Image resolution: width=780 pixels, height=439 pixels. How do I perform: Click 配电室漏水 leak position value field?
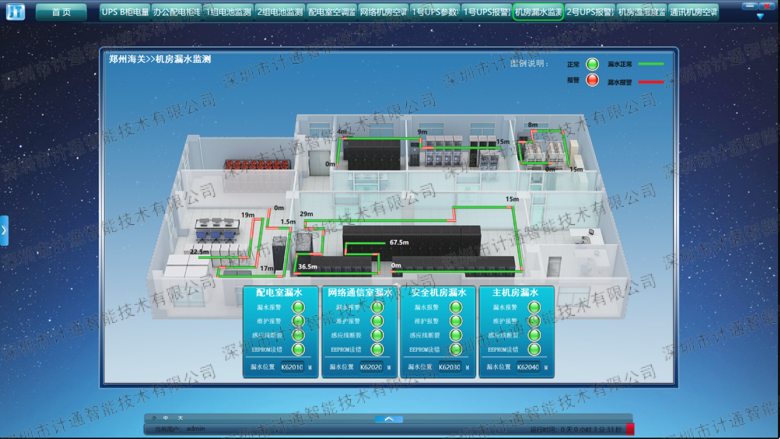coord(292,367)
